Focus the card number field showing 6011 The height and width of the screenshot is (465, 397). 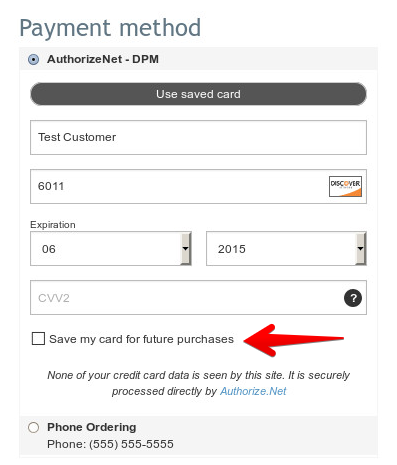(198, 186)
